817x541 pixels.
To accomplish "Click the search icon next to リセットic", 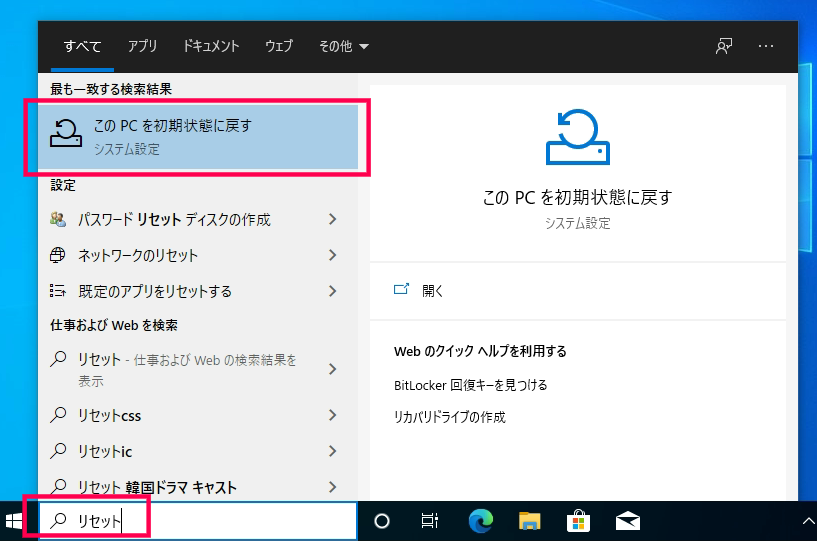I will point(58,451).
